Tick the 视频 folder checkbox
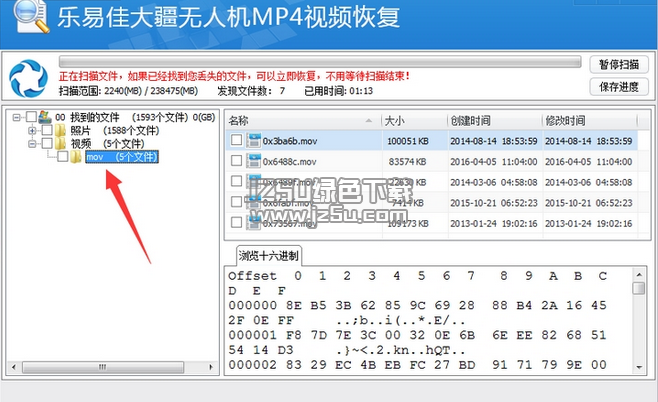The image size is (658, 402). point(47,144)
